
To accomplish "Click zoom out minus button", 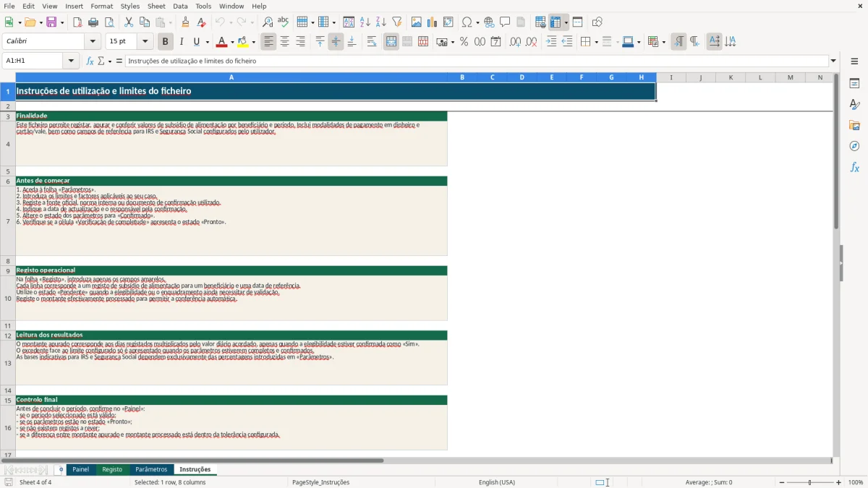I will 782,482.
